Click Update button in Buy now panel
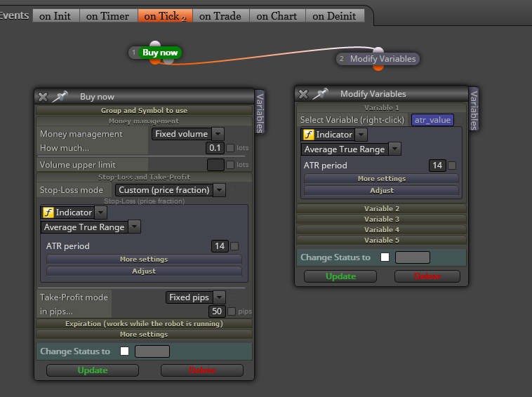 click(x=93, y=370)
